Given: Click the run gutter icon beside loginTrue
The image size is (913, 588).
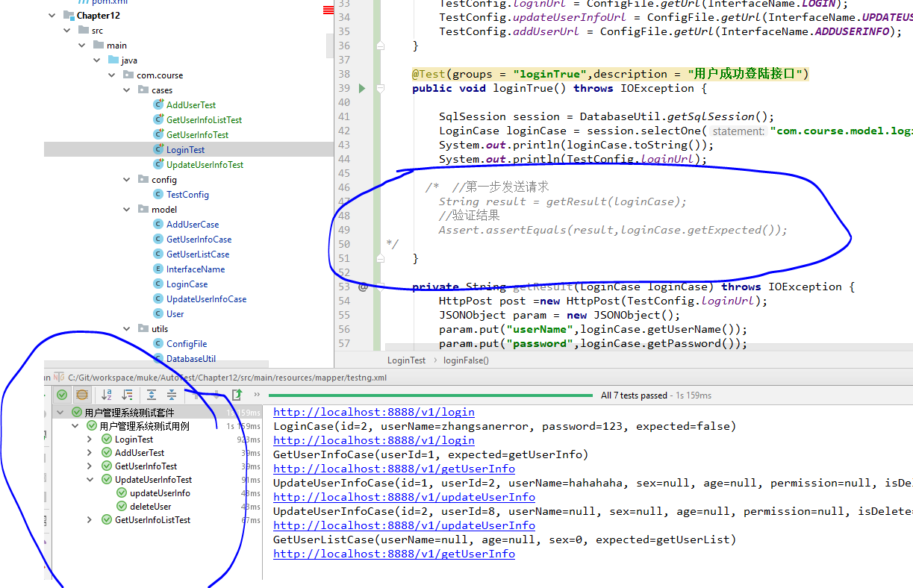Looking at the screenshot, I should (362, 88).
